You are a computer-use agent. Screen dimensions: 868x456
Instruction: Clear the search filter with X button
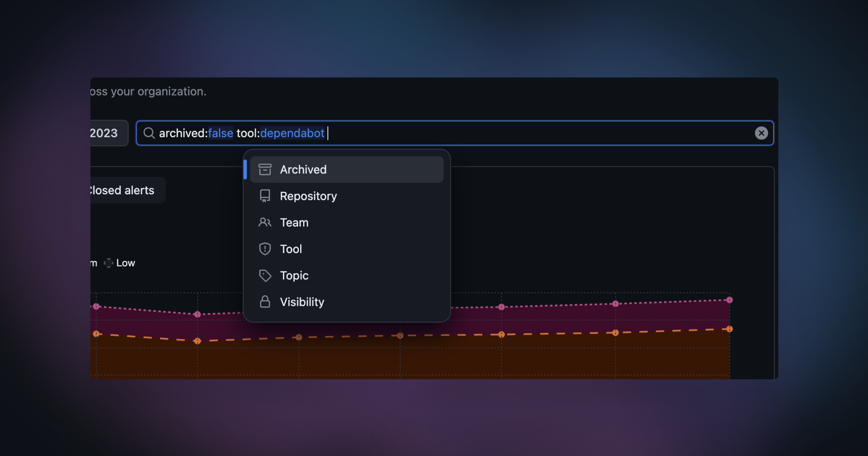pyautogui.click(x=761, y=133)
